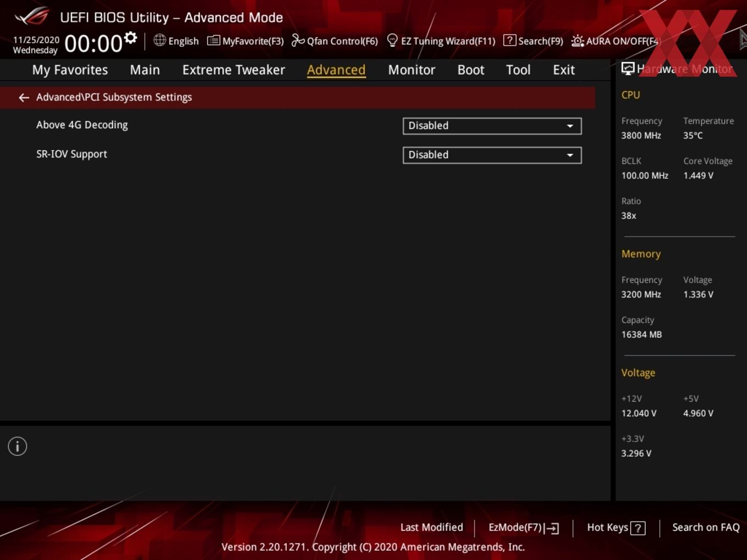The height and width of the screenshot is (560, 747).
Task: Open the Extreme Tweaker tab
Action: pos(233,70)
